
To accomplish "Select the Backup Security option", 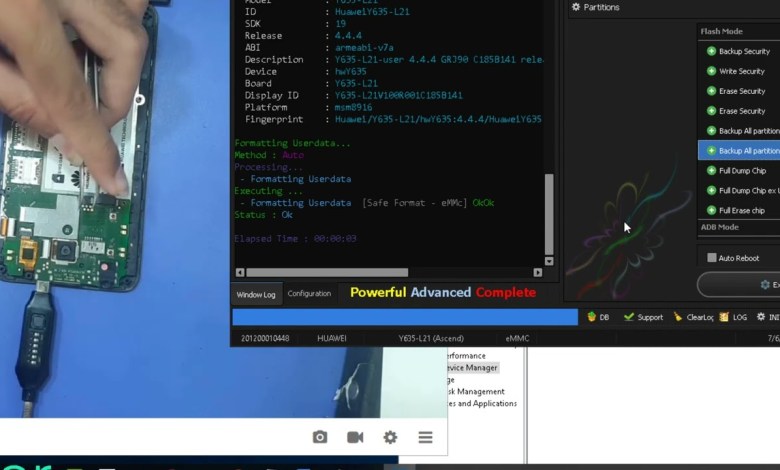I will pyautogui.click(x=738, y=51).
